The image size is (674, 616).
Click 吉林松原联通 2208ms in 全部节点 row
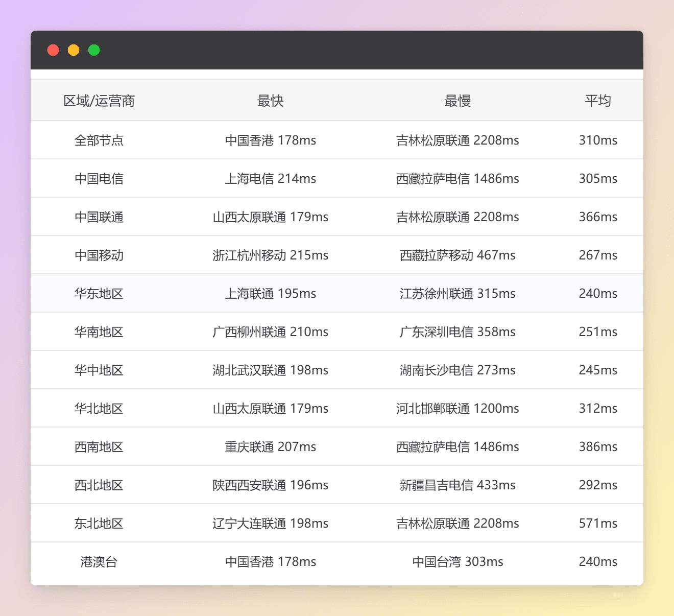[x=458, y=140]
